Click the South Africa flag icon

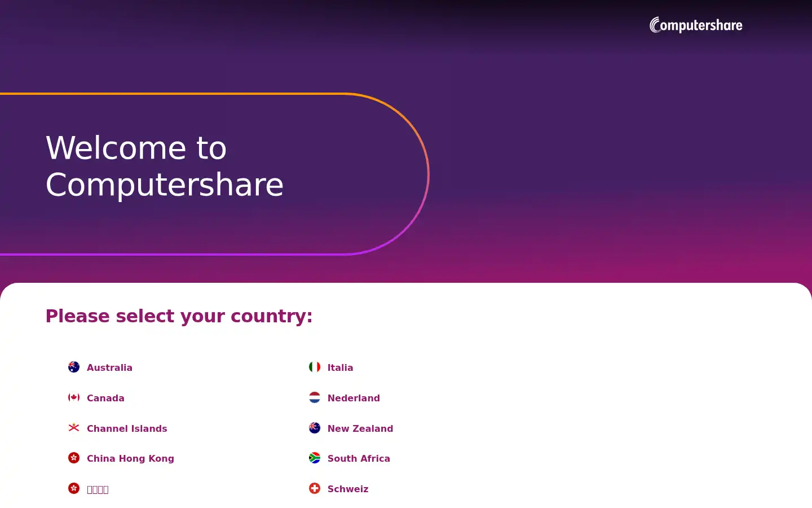(315, 458)
